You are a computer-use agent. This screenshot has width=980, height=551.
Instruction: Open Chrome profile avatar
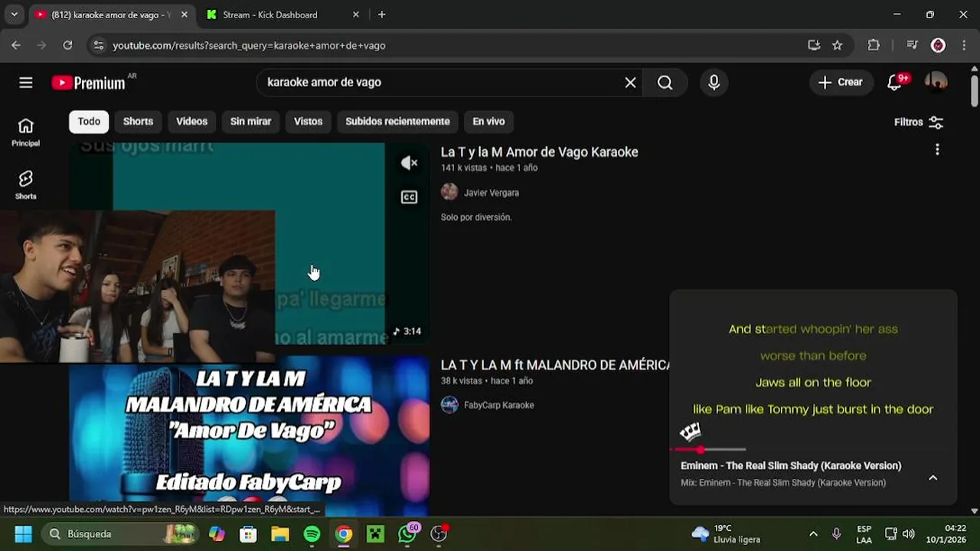(938, 45)
